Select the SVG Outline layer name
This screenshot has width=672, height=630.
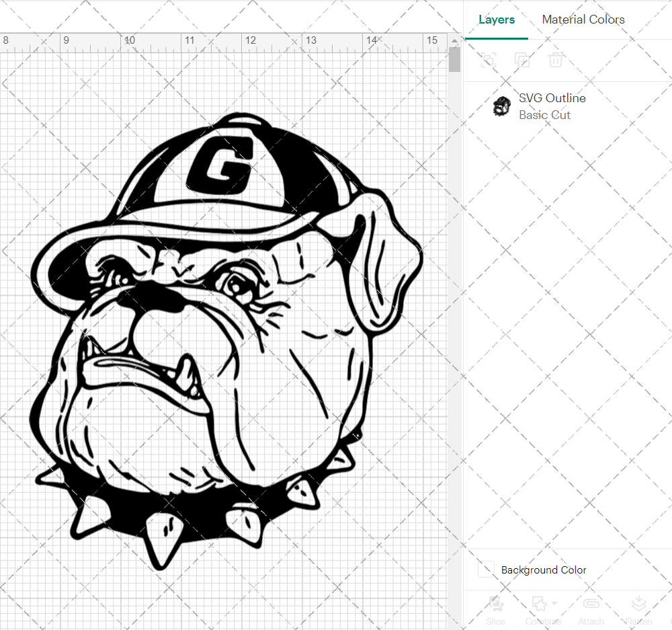(x=552, y=98)
